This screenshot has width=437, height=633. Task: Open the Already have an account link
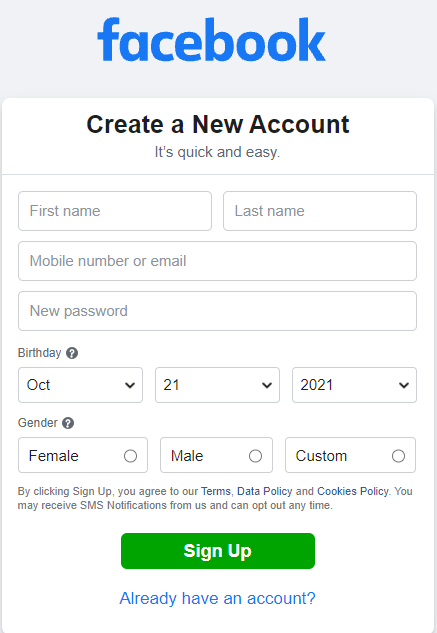(x=217, y=598)
